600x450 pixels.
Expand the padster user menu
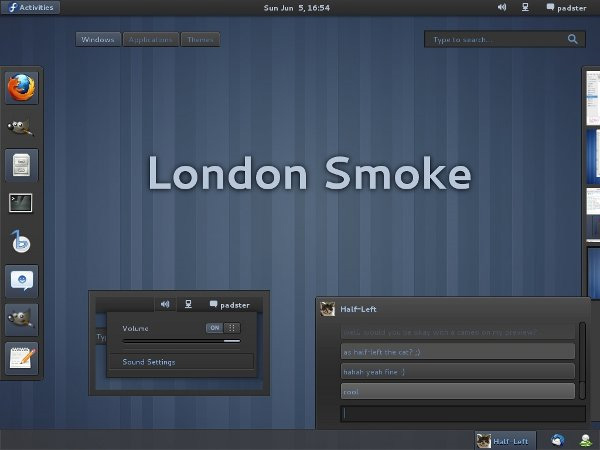pos(568,7)
